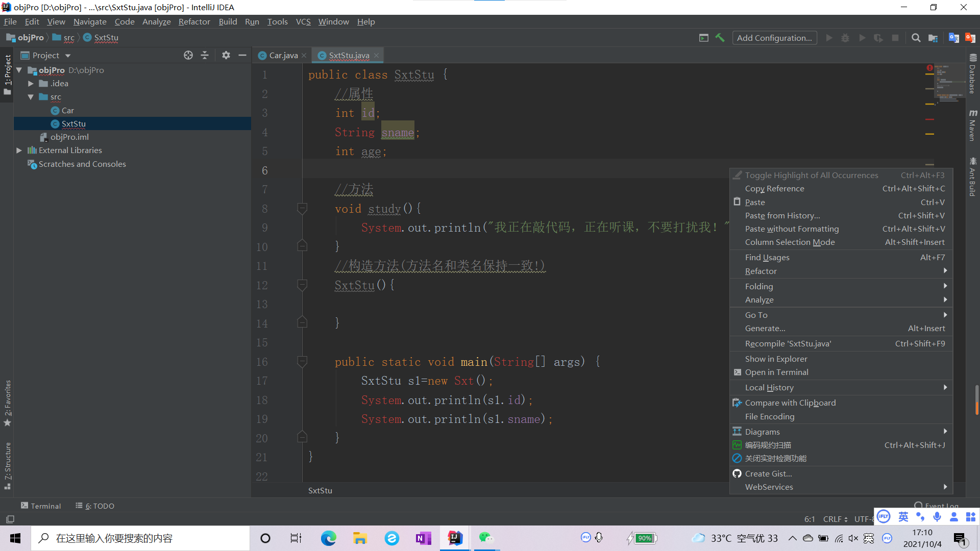The height and width of the screenshot is (551, 980).
Task: Click the Add Configuration... button
Action: click(774, 38)
